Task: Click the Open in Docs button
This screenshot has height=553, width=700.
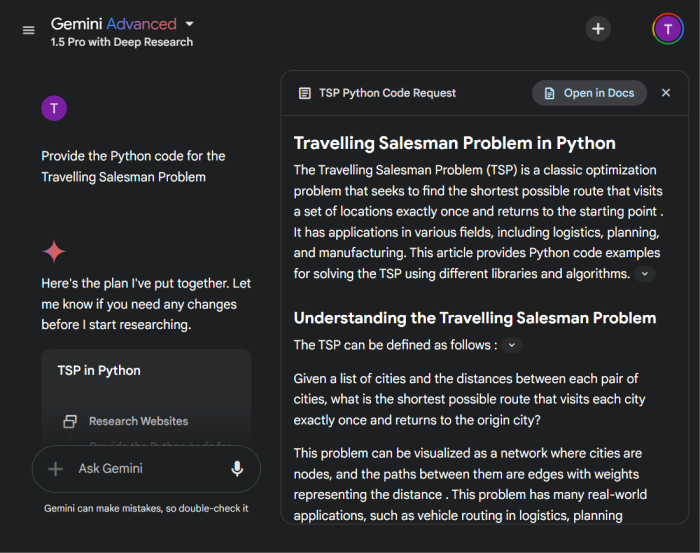Action: coord(589,93)
